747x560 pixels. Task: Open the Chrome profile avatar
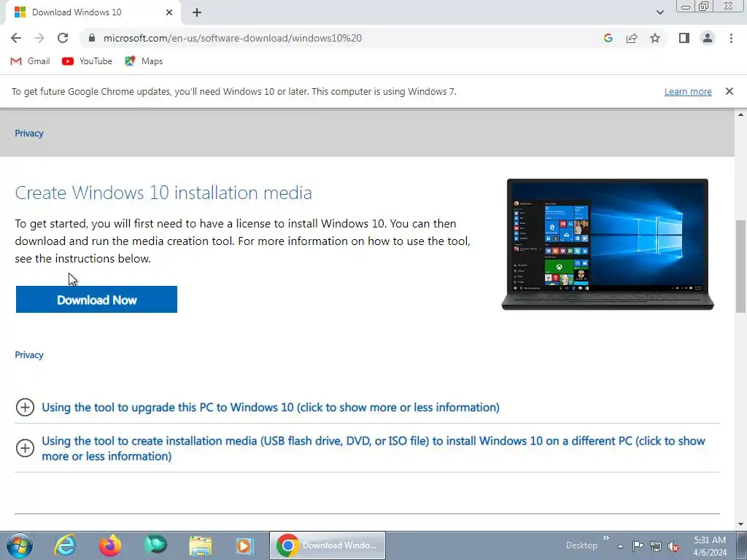click(708, 38)
